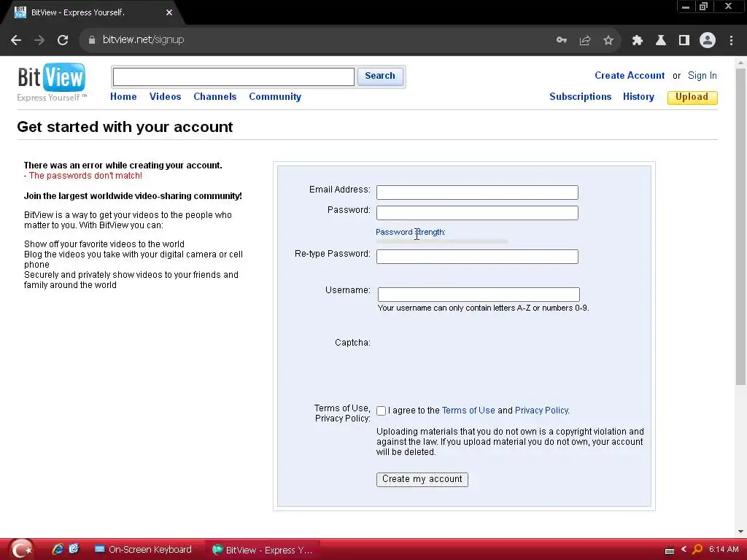
Task: Launch Internet Explorer from quick launch
Action: tap(58, 549)
